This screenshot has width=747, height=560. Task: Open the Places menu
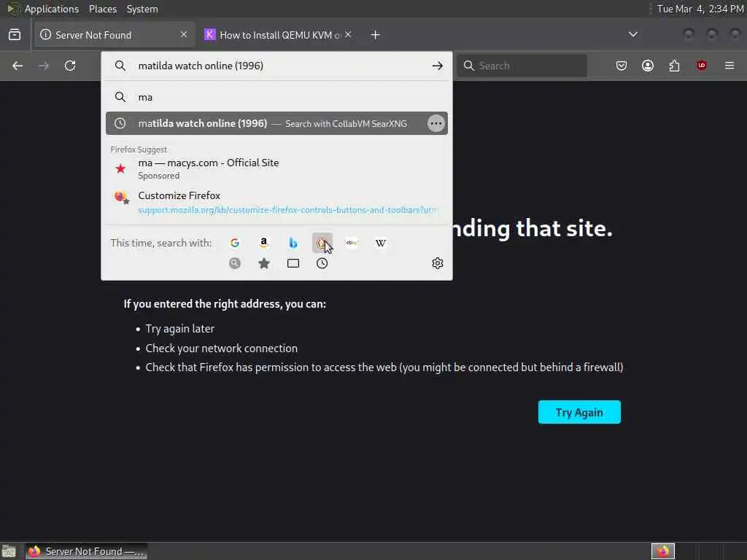(102, 9)
